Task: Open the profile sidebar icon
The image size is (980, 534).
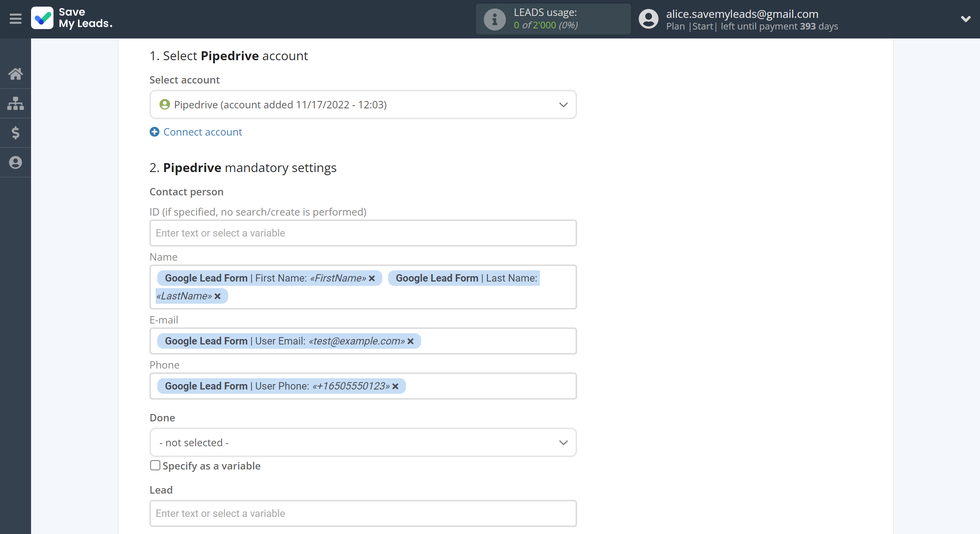Action: pos(16,162)
